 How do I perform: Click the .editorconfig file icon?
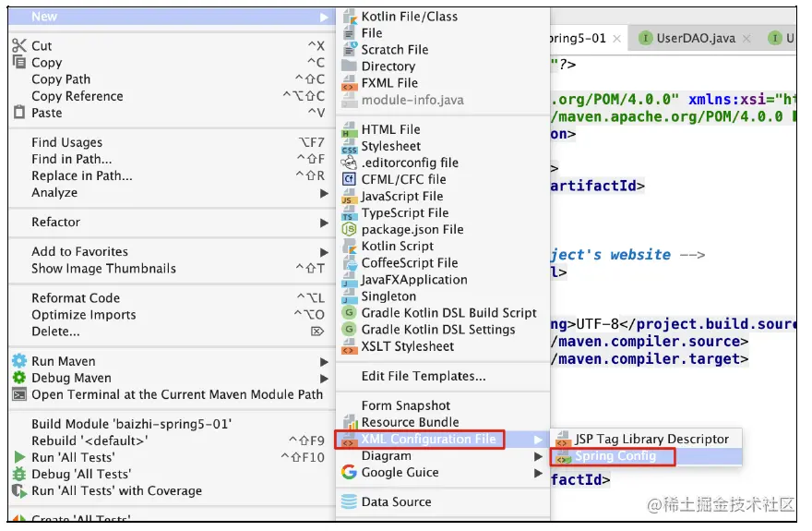click(350, 163)
